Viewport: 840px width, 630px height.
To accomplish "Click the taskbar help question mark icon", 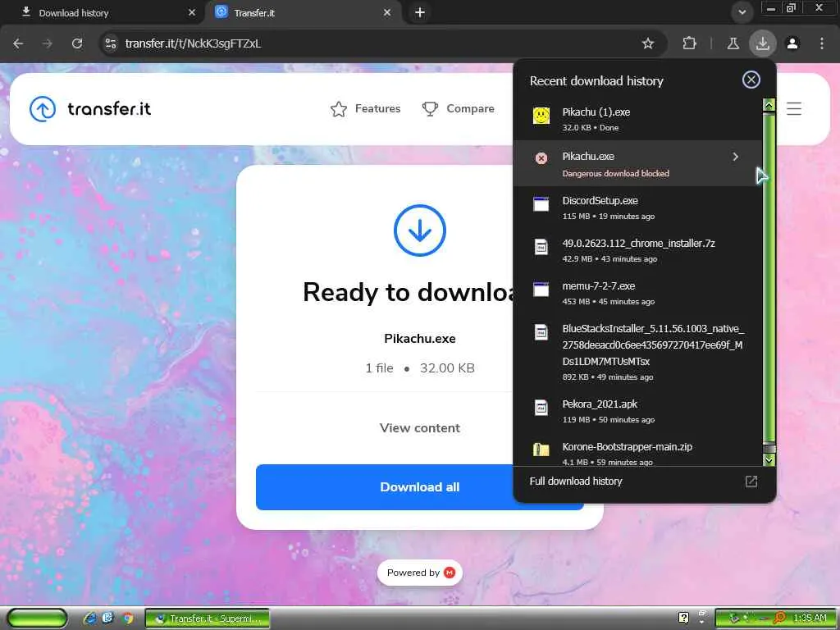I will click(683, 618).
